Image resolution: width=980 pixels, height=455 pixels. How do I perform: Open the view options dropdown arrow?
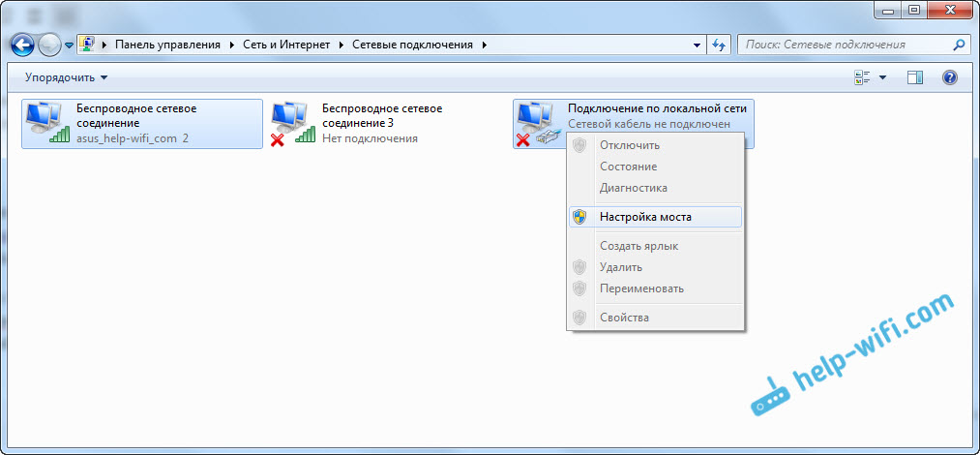coord(882,77)
